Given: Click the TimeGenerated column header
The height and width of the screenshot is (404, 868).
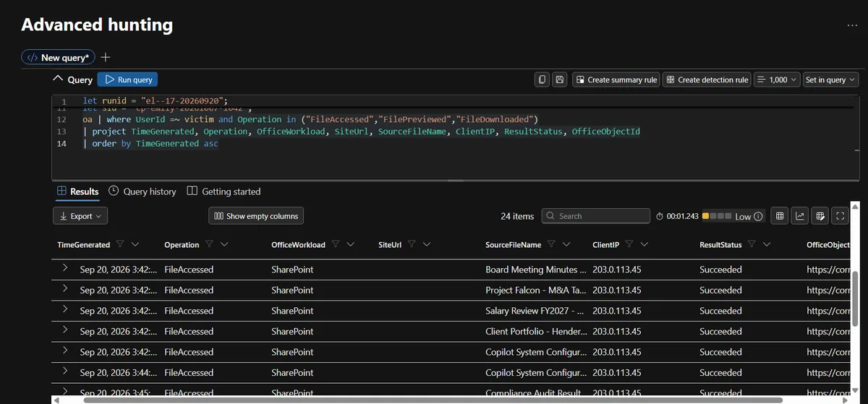Looking at the screenshot, I should tap(83, 245).
